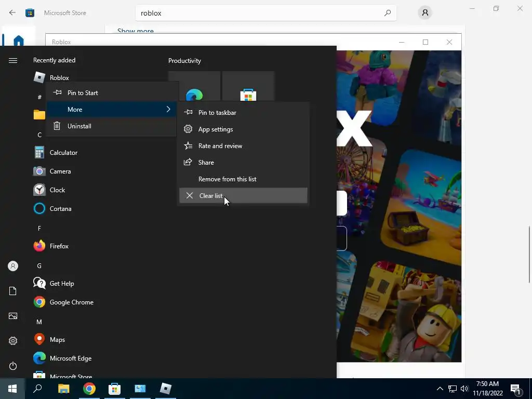Click the Microsoft Store page scrollbar
Image resolution: width=532 pixels, height=399 pixels.
(x=529, y=254)
